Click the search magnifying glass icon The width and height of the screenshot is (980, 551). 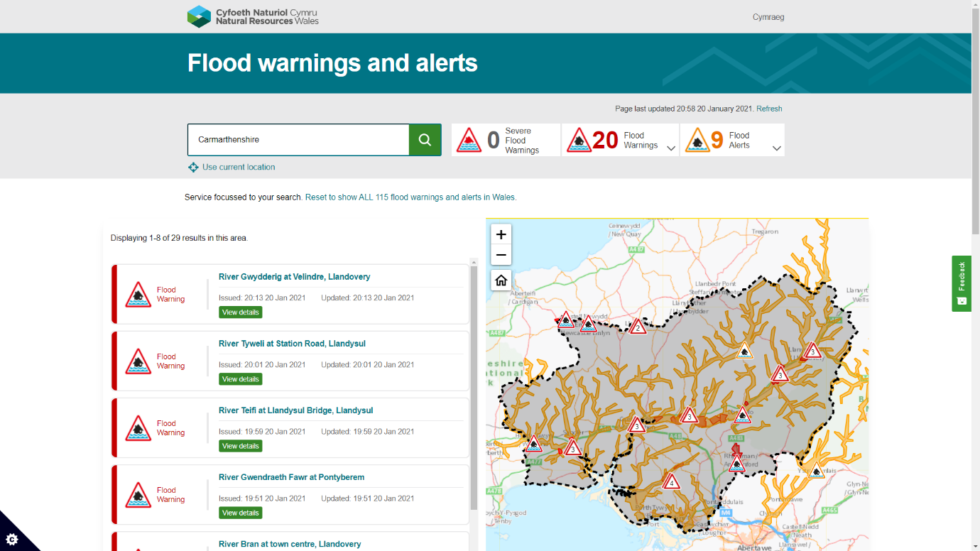click(425, 139)
